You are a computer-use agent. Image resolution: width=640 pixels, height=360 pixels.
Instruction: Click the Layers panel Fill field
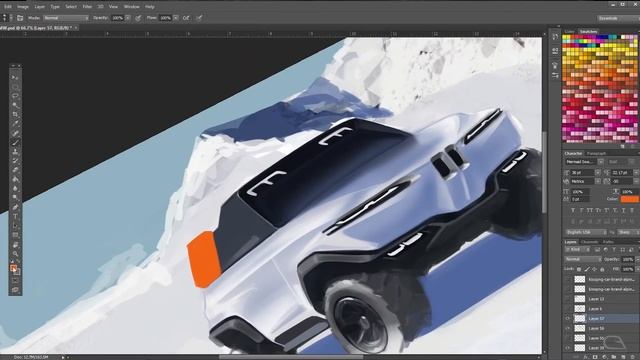[x=627, y=269]
